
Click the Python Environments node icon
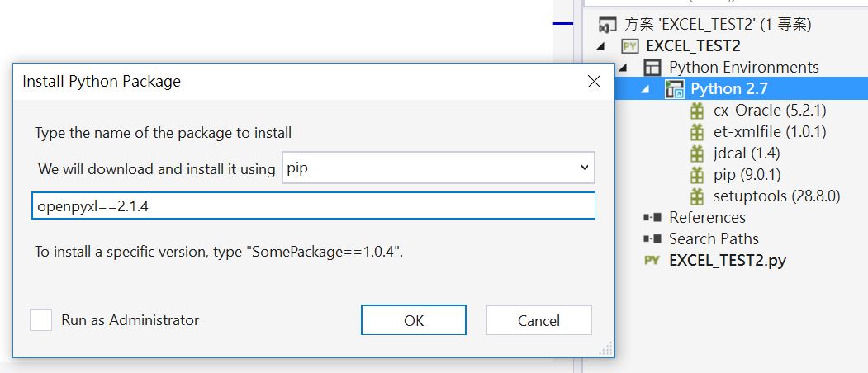tap(652, 68)
